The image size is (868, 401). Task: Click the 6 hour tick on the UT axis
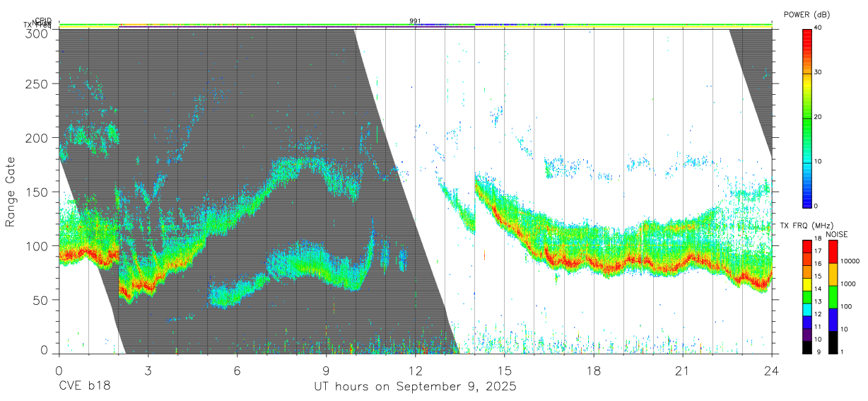coord(237,370)
